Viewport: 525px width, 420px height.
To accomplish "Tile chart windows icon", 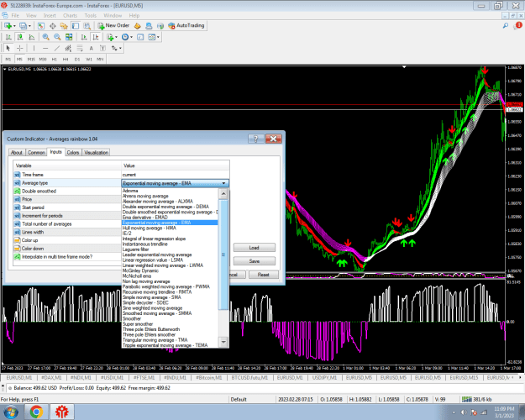I will tap(69, 37).
